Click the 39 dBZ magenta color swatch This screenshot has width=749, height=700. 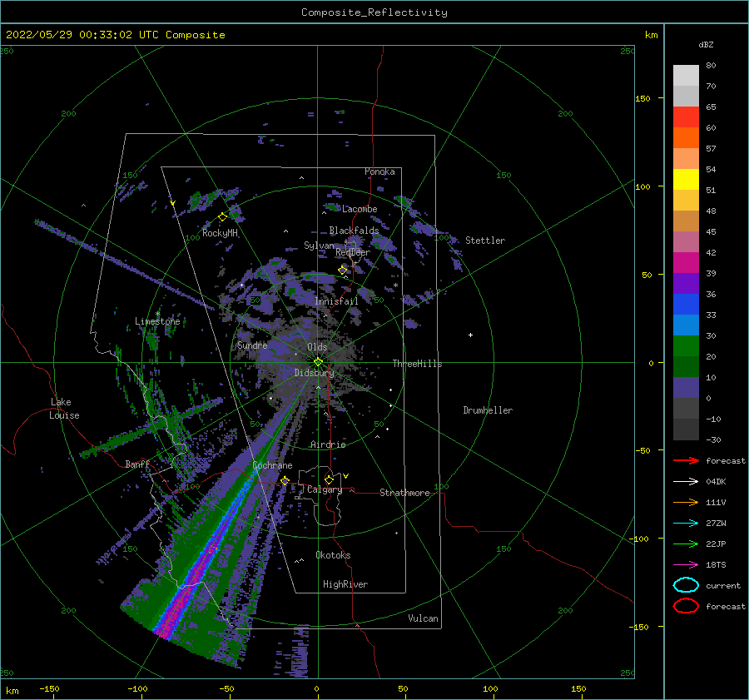pos(686,262)
